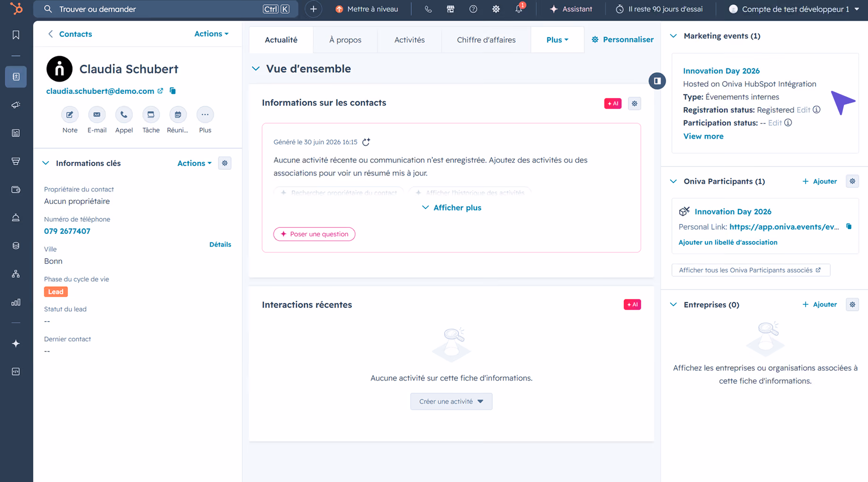
Task: Open Afficher tous les Oniva Participants associés
Action: click(x=751, y=270)
